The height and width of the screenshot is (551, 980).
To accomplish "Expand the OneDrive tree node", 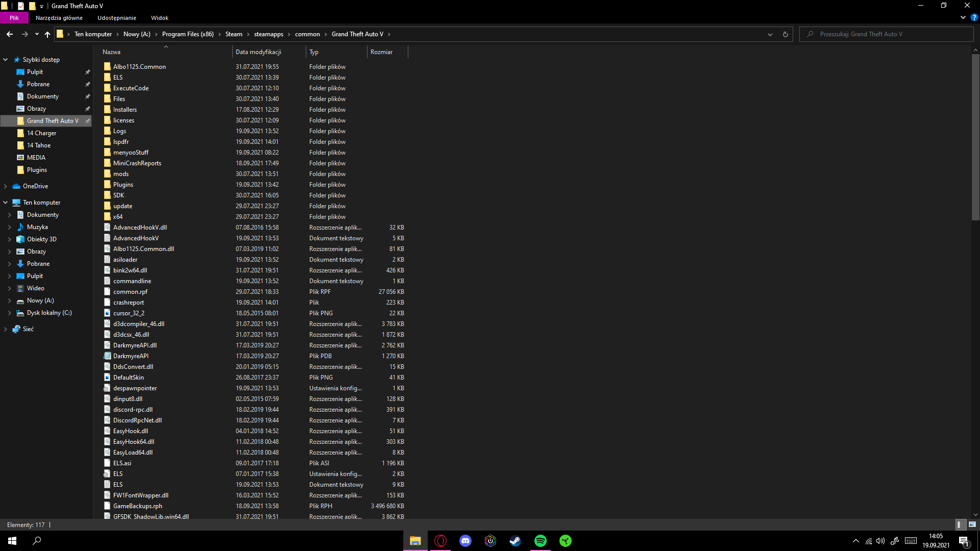I will click(6, 186).
